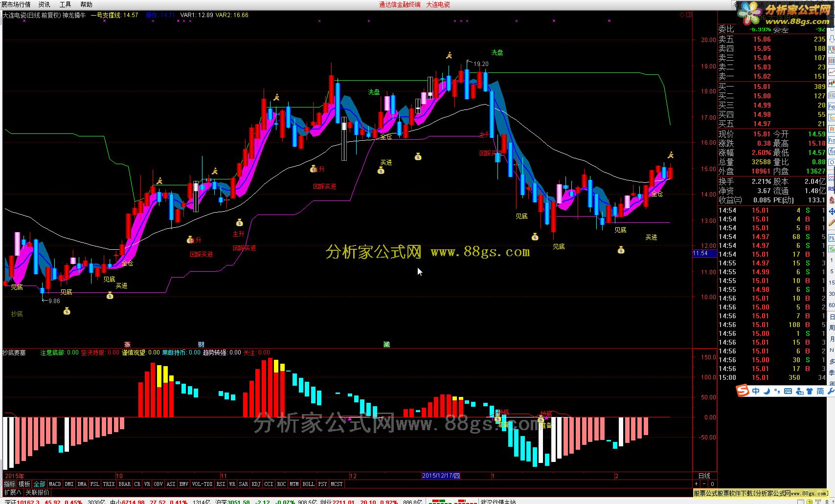Click the candlestick chart icon in right sidebar

coord(832,83)
